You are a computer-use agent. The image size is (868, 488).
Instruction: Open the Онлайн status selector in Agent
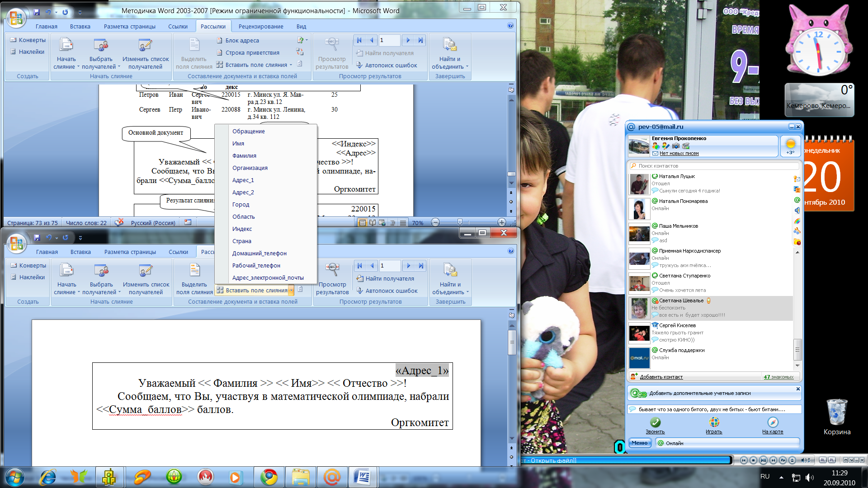(727, 443)
